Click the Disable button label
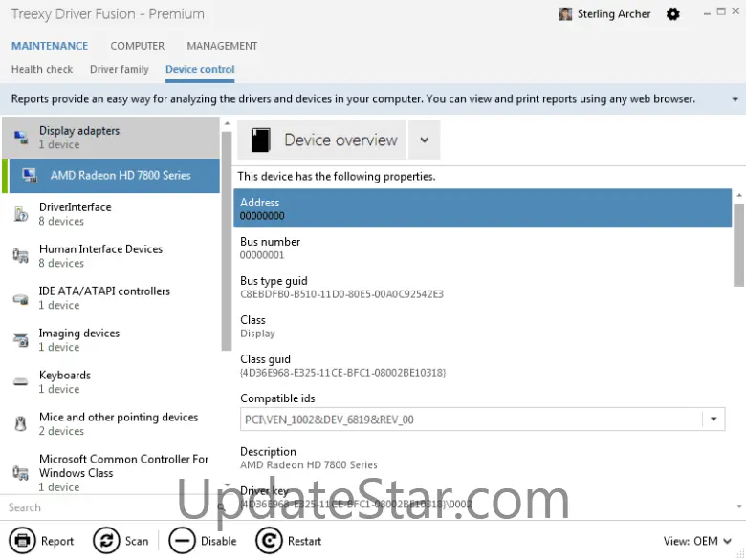Viewport: 746px width, 560px height. pyautogui.click(x=218, y=541)
